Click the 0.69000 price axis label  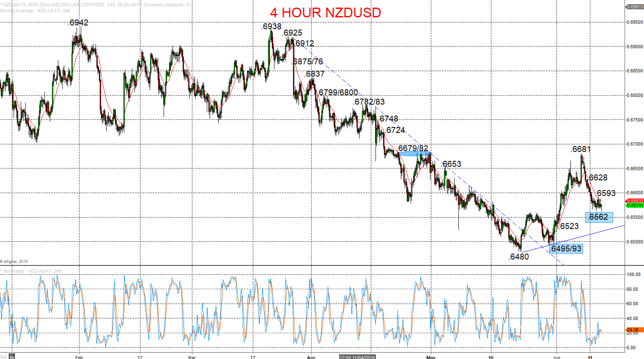pos(634,47)
